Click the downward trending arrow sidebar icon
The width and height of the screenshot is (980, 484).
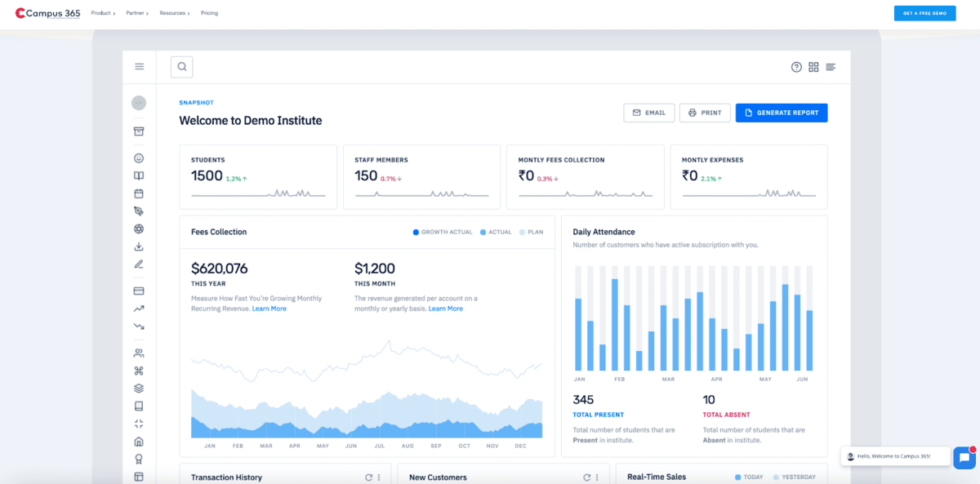point(139,326)
